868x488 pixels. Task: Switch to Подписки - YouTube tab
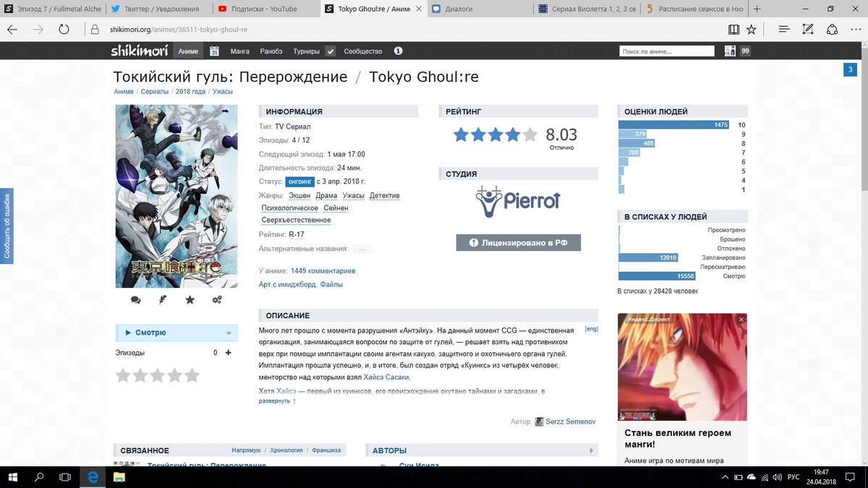[265, 9]
